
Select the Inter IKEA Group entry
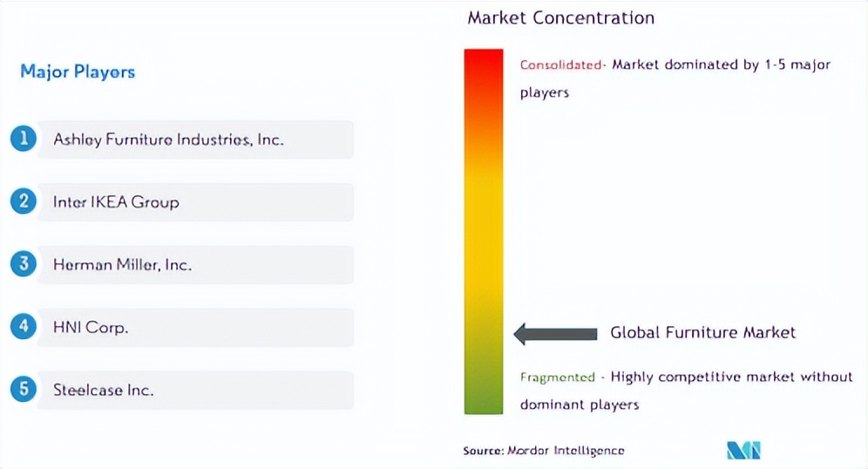coord(116,202)
